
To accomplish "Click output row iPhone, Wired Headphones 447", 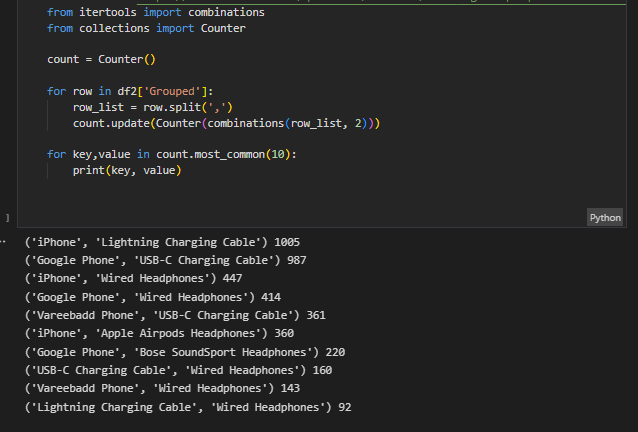I will (x=133, y=278).
